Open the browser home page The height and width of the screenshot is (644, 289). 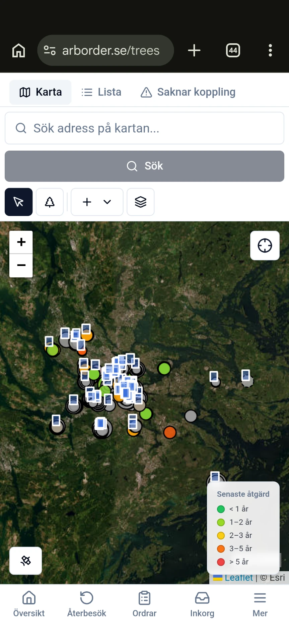pyautogui.click(x=19, y=51)
